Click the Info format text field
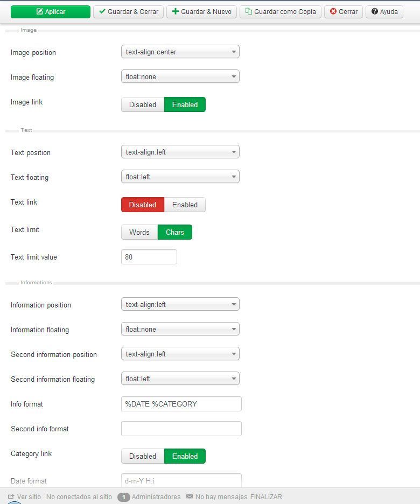This screenshot has height=504, width=420. click(x=181, y=404)
